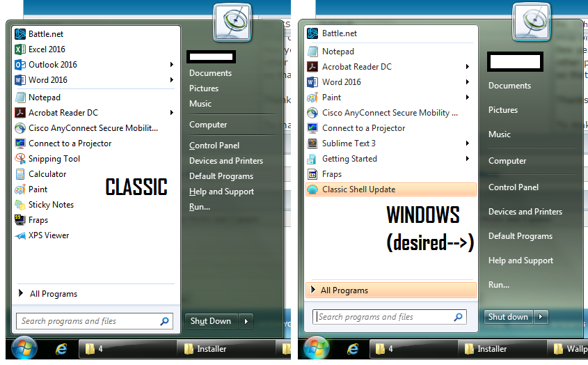Click Start orb on left taskbar
The image size is (588, 365).
tap(24, 348)
